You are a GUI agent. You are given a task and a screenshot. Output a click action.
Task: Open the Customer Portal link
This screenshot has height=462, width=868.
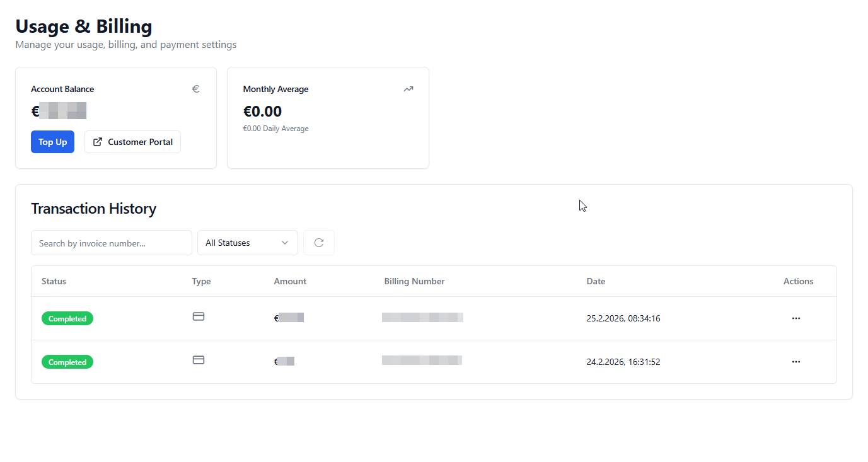click(x=132, y=142)
